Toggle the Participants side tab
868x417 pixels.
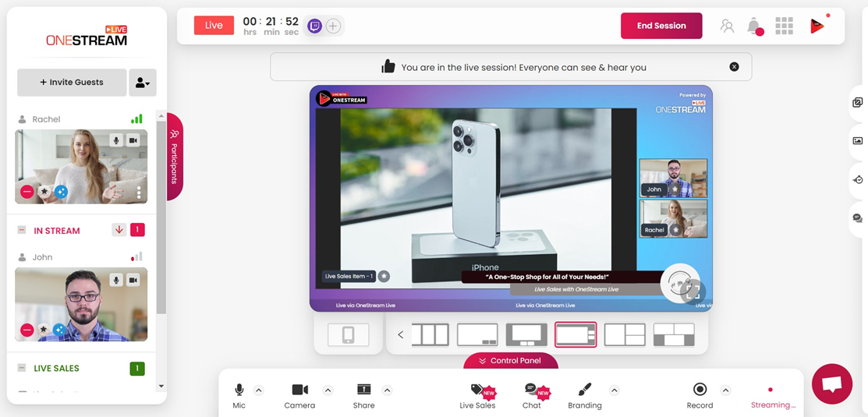coord(175,157)
